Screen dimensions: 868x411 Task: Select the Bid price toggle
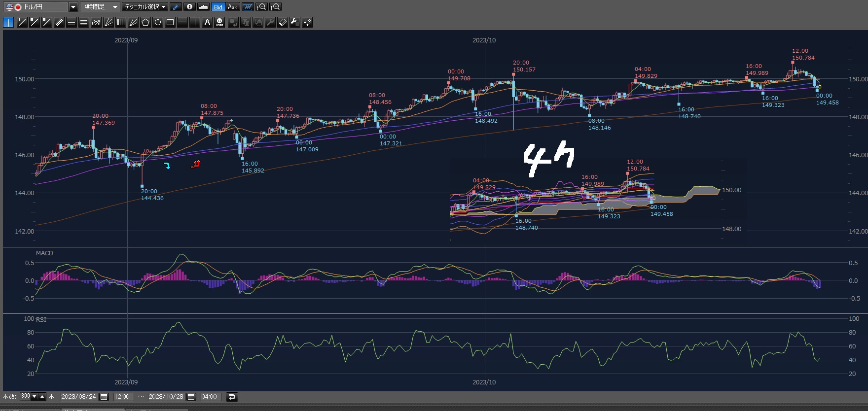pos(218,7)
